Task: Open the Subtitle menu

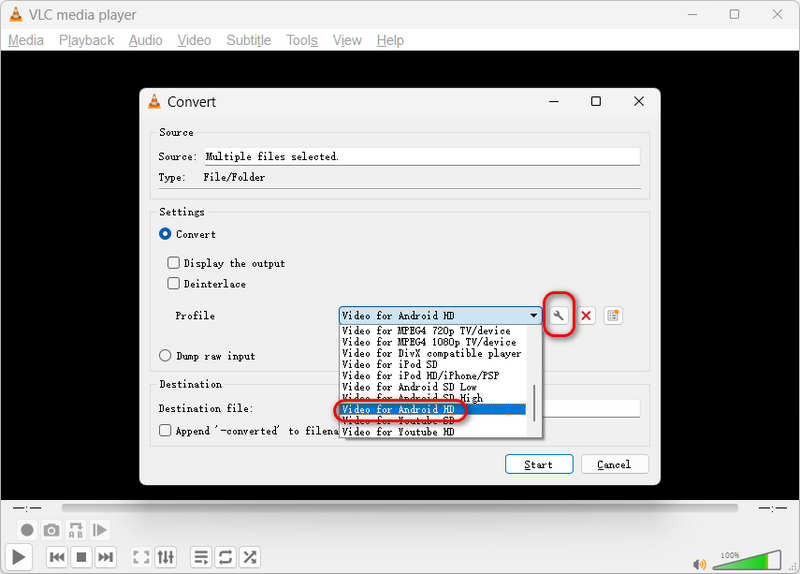Action: point(249,40)
